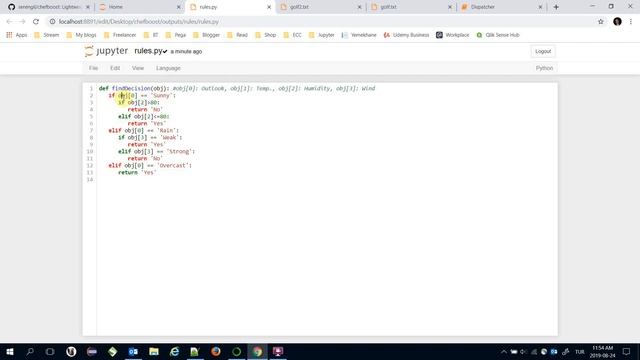Open the BT bookmark folder

(151, 35)
